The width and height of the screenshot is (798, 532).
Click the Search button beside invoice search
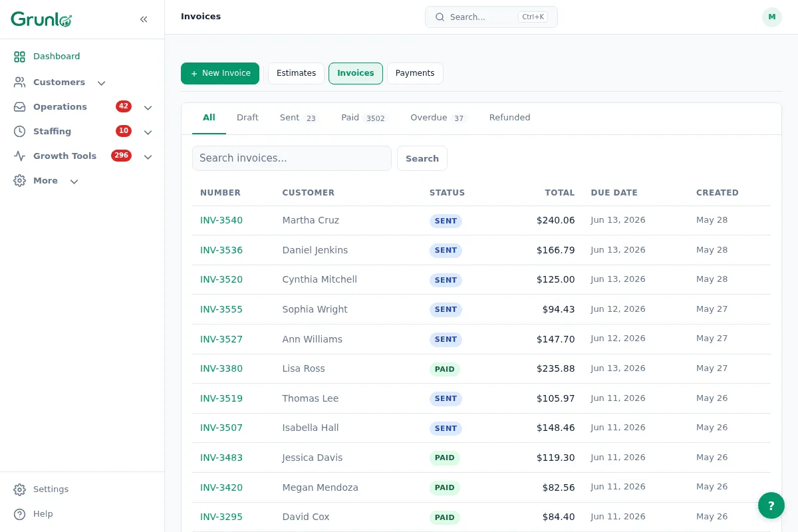(422, 158)
